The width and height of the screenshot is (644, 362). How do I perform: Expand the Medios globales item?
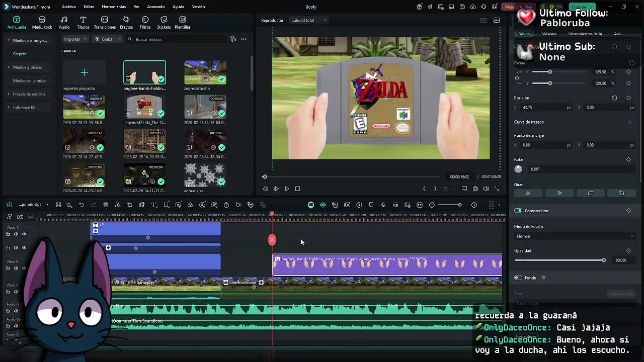coord(9,67)
